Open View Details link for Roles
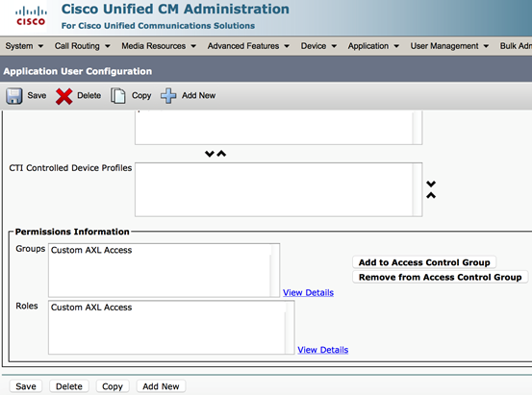Viewport: 532px width, 395px height. coord(322,350)
